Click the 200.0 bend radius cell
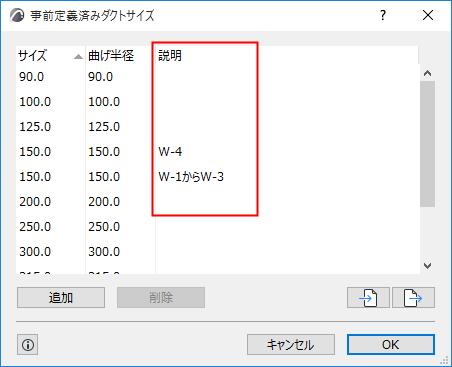This screenshot has width=452, height=367. pyautogui.click(x=104, y=202)
